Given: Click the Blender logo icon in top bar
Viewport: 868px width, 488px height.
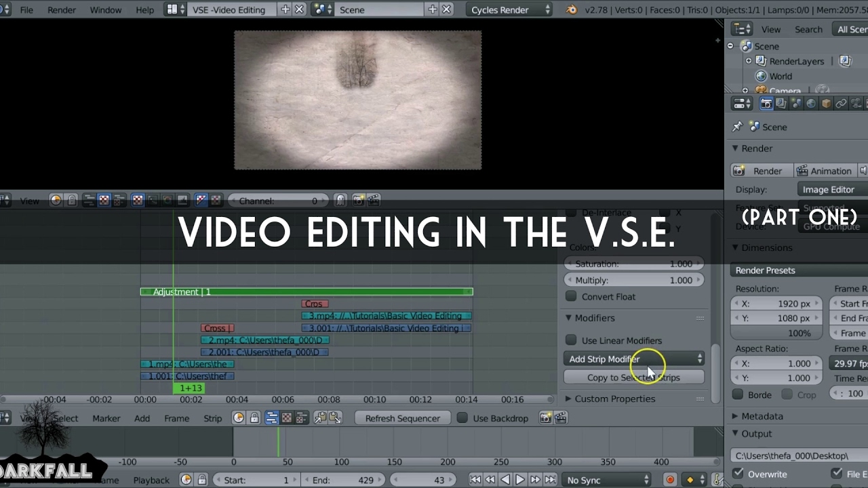Looking at the screenshot, I should [x=572, y=9].
